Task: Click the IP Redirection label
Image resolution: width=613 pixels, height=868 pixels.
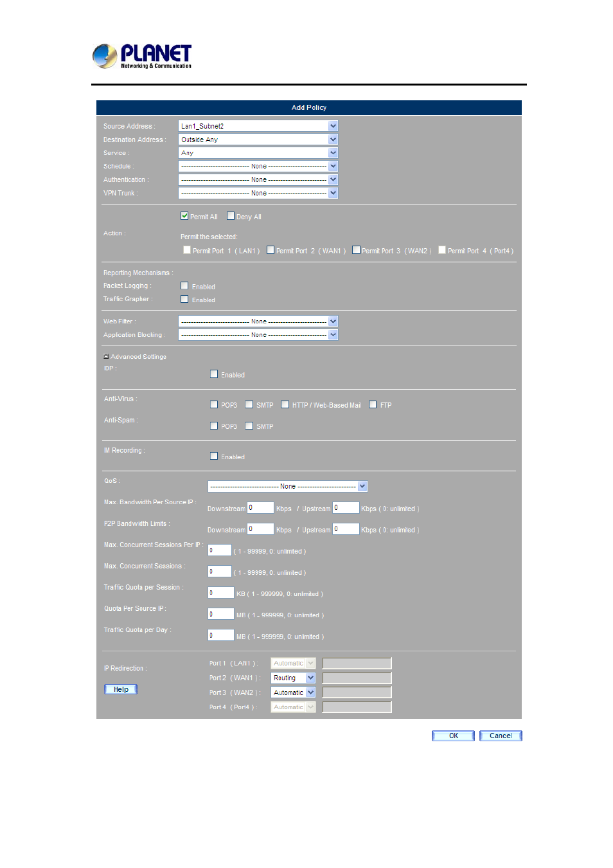Action: pyautogui.click(x=125, y=669)
